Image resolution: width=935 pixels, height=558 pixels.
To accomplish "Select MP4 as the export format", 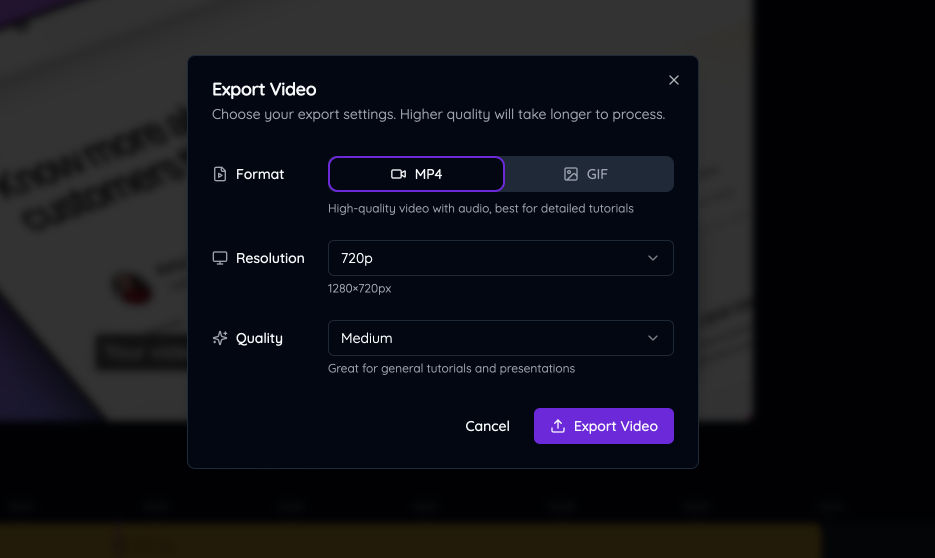I will pos(416,174).
